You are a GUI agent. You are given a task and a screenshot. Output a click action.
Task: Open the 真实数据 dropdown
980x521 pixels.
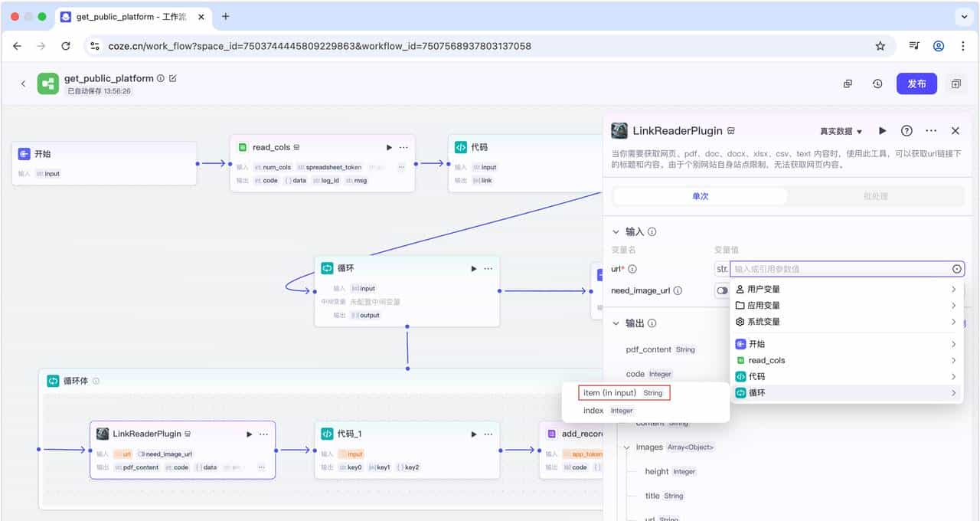point(841,132)
